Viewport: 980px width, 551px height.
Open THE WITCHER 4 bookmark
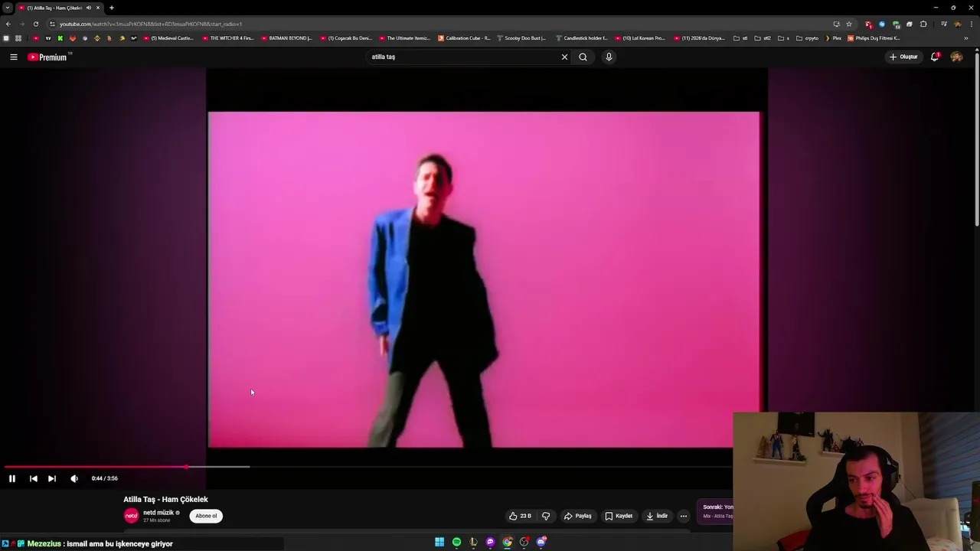point(227,38)
